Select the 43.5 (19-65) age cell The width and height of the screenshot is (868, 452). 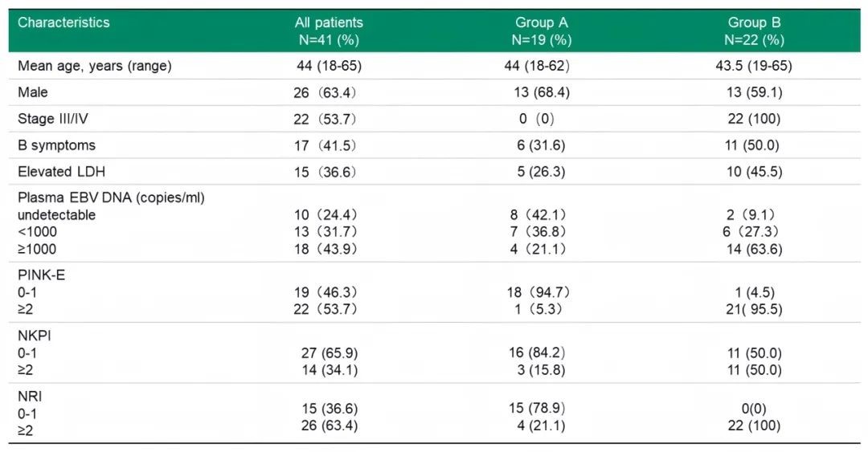point(754,66)
